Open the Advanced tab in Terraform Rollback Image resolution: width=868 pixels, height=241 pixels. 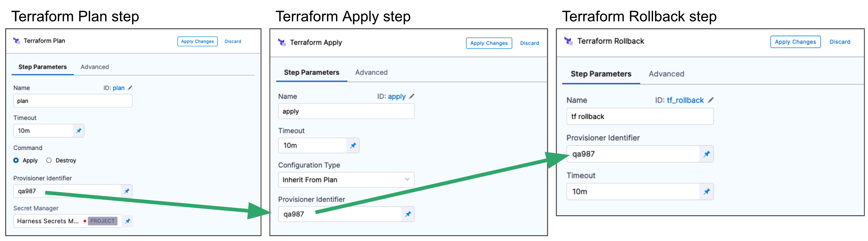pyautogui.click(x=666, y=74)
